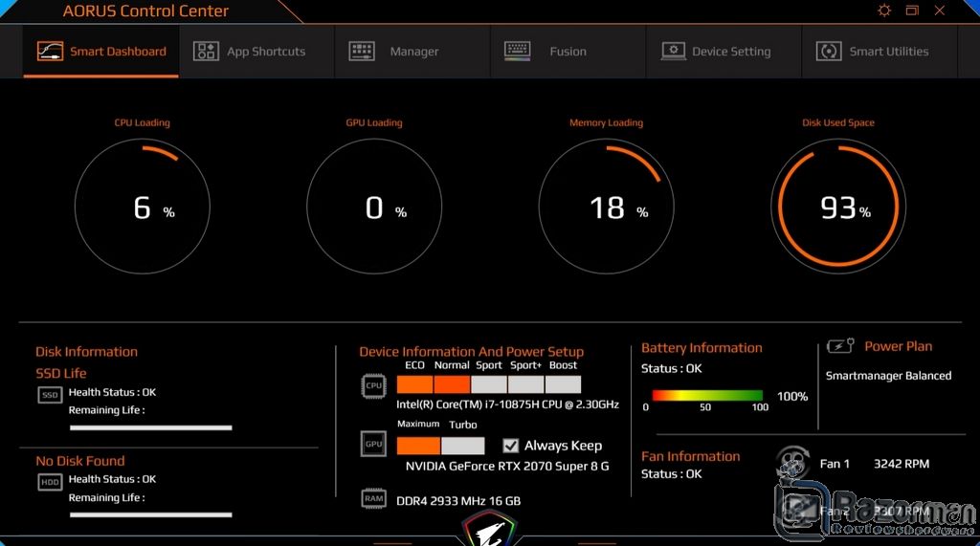Click the Battery Information heading
The height and width of the screenshot is (546, 980).
click(x=702, y=348)
